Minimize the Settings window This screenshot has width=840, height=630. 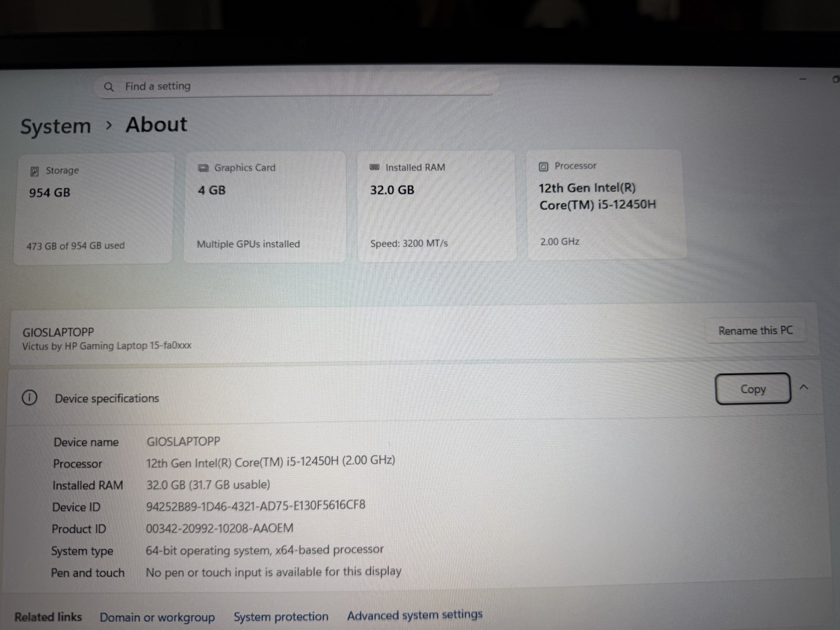click(x=803, y=79)
